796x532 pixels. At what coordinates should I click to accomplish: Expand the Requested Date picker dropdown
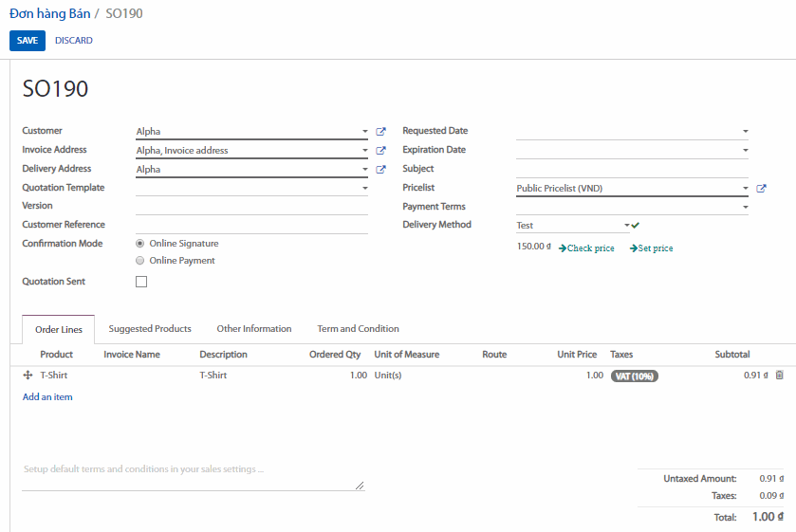pos(745,132)
